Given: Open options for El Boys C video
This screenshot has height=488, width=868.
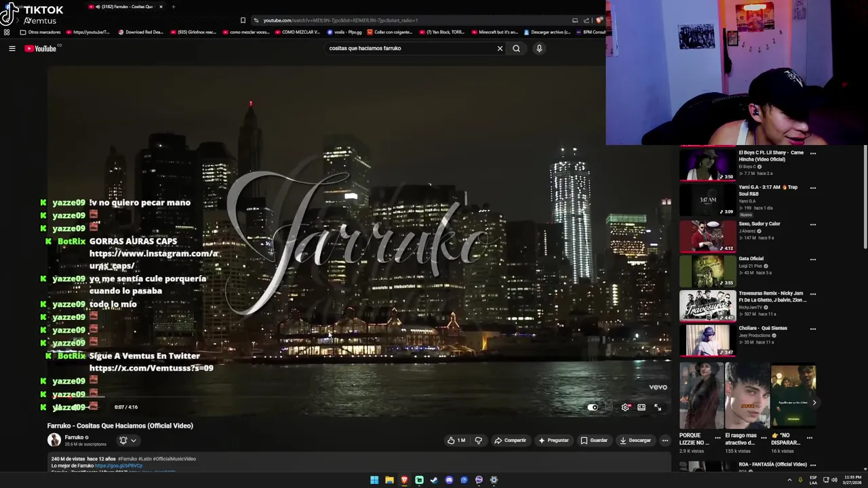Looking at the screenshot, I should (x=813, y=153).
